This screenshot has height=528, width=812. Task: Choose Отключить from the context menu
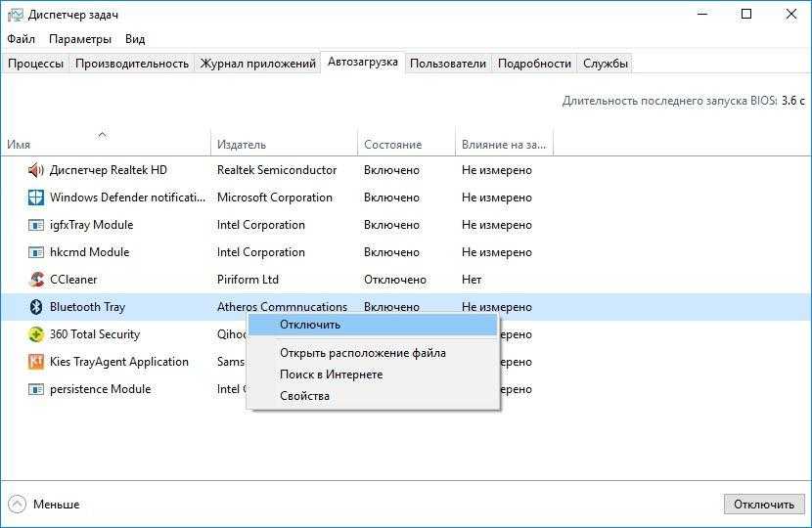310,325
